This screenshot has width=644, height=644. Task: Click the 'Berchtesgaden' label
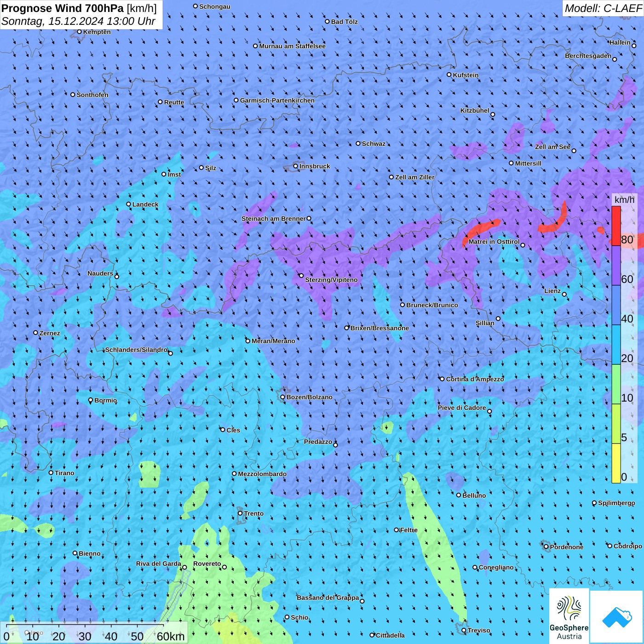(588, 56)
